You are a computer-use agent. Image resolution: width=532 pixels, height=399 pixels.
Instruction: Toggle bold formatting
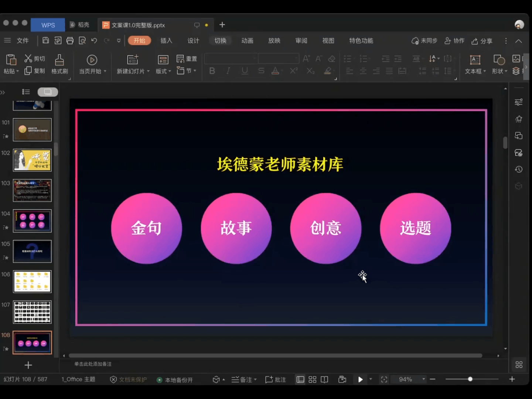tap(212, 71)
